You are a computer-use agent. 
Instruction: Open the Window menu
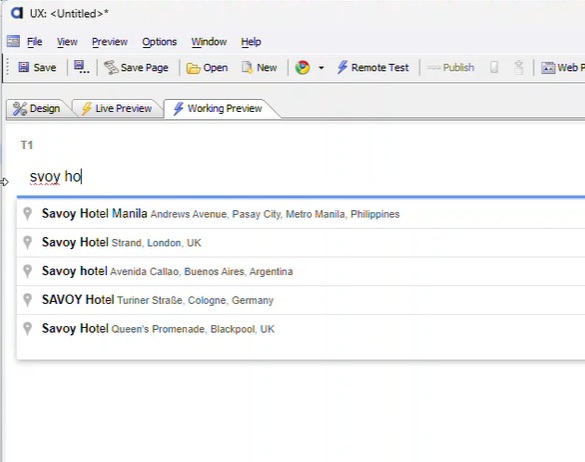209,42
